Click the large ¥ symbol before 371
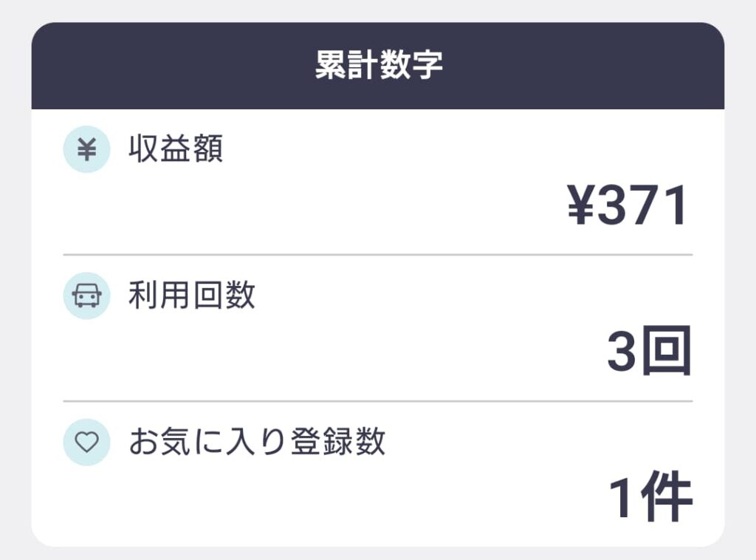756x560 pixels. coord(580,206)
